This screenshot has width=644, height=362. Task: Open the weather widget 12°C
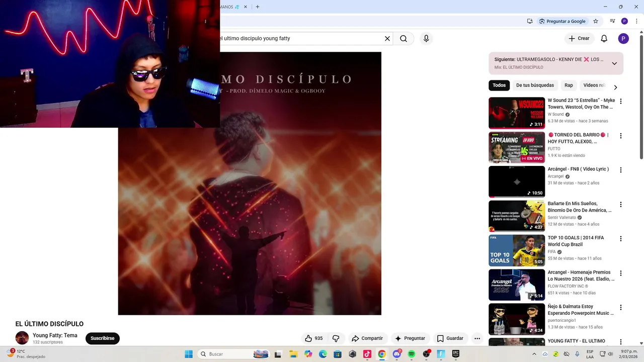(26, 354)
